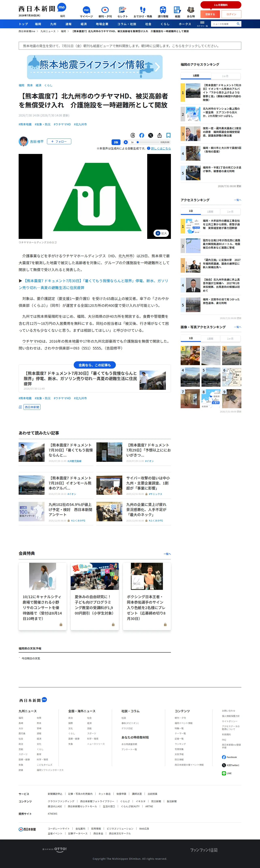Click the 西日本新聞 tag below the article

(x=32, y=407)
